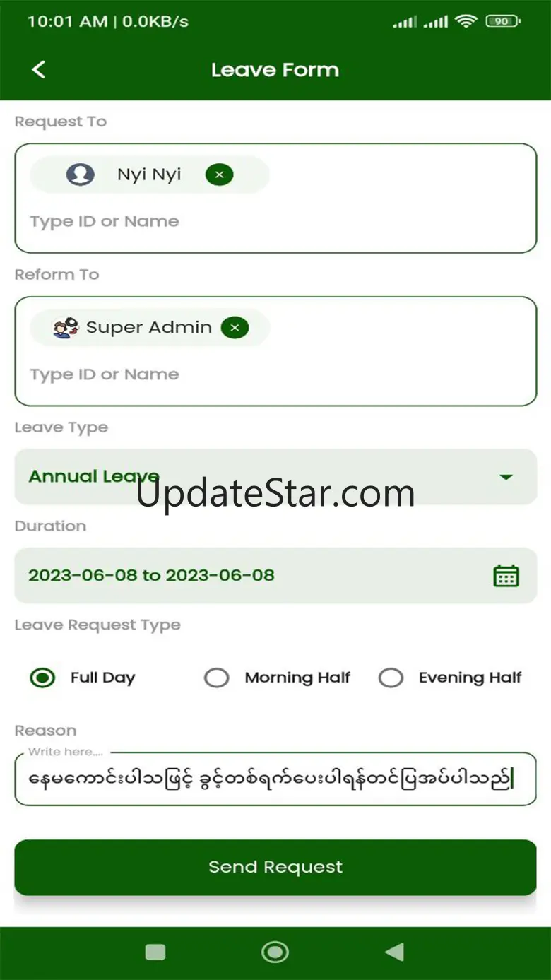The image size is (551, 980).
Task: Tap the Super Admin avatar icon
Action: [x=66, y=328]
